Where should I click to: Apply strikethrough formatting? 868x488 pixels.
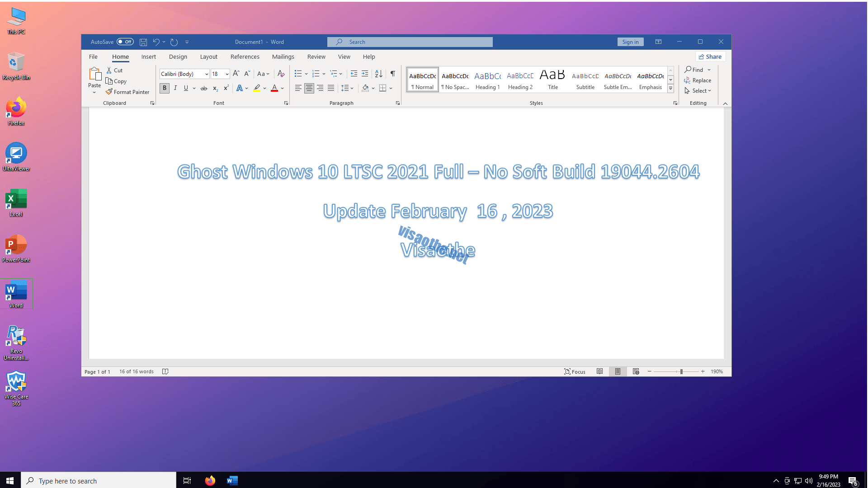pos(204,88)
